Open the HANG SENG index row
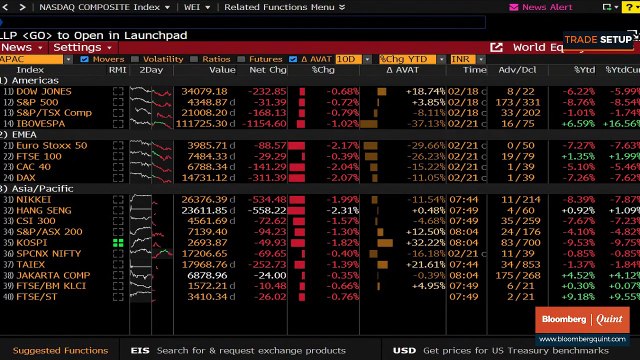The width and height of the screenshot is (640, 360). coord(320,210)
